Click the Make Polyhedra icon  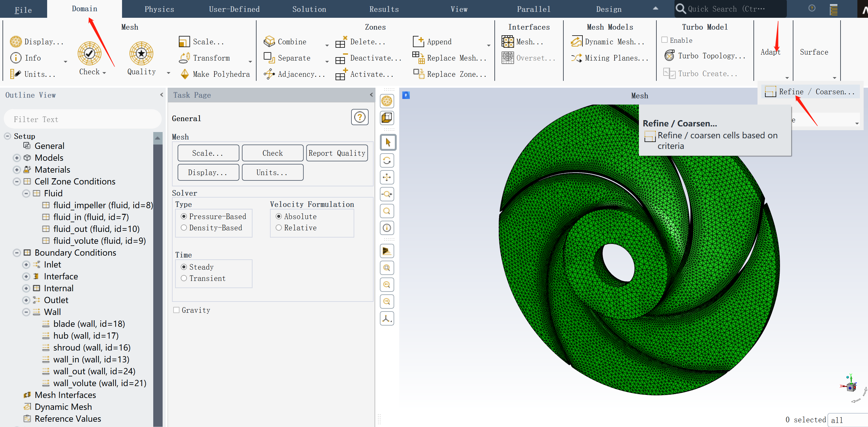point(185,74)
